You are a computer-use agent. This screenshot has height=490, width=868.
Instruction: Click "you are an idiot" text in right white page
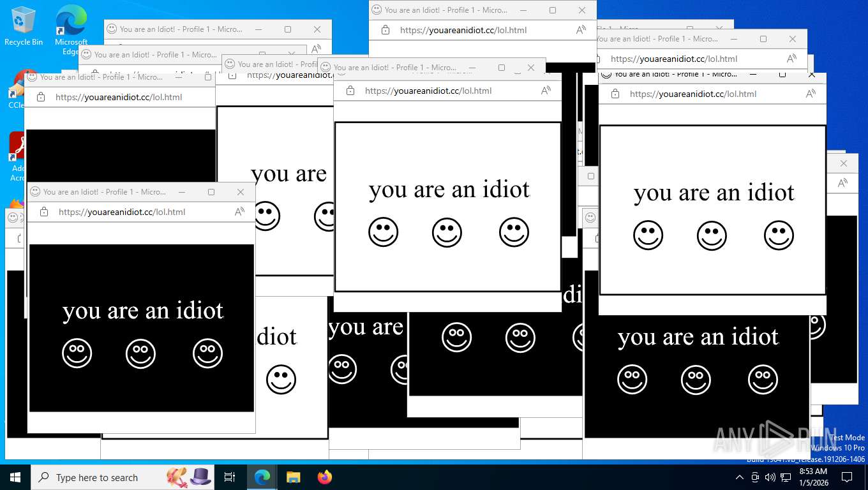coord(714,193)
